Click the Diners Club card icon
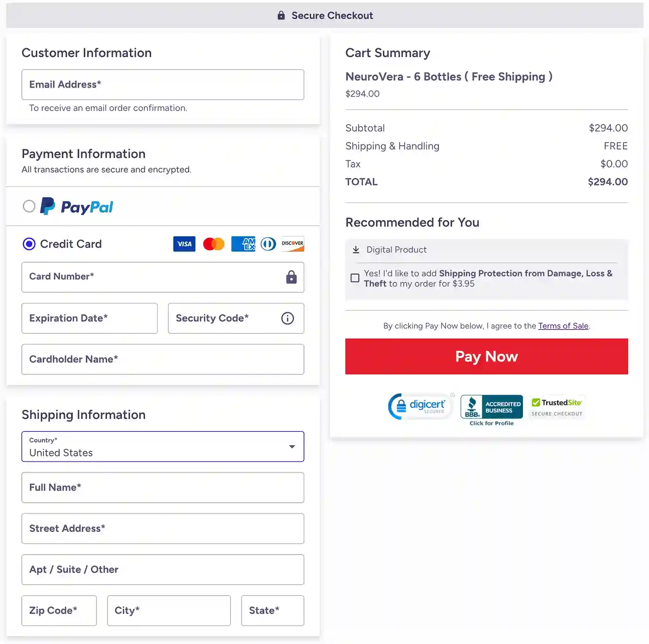Screen dimensions: 649x644 (268, 244)
